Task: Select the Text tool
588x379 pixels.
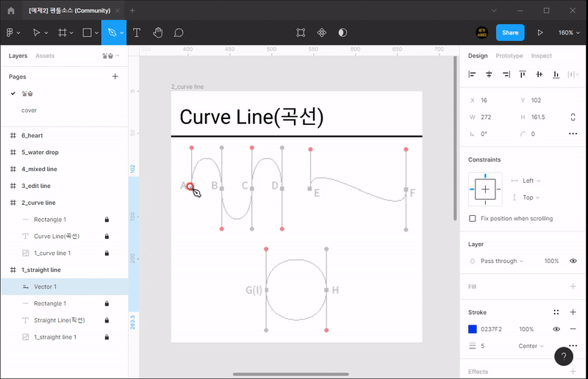Action: [x=137, y=32]
